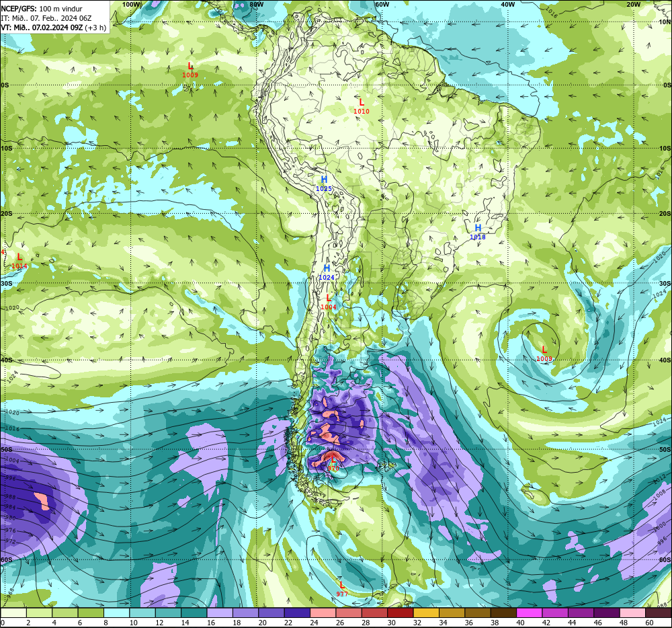Click the 40W longitude label
The width and height of the screenshot is (672, 628).
tap(508, 4)
